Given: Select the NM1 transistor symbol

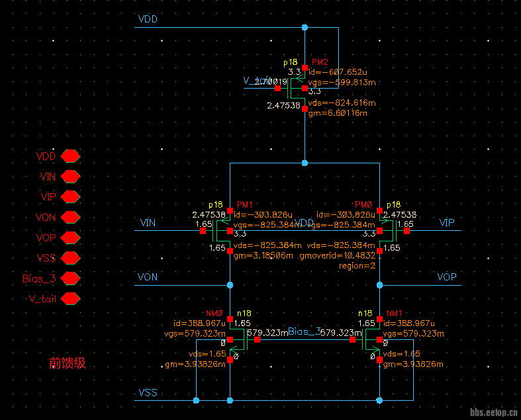Looking at the screenshot, I should (367, 339).
